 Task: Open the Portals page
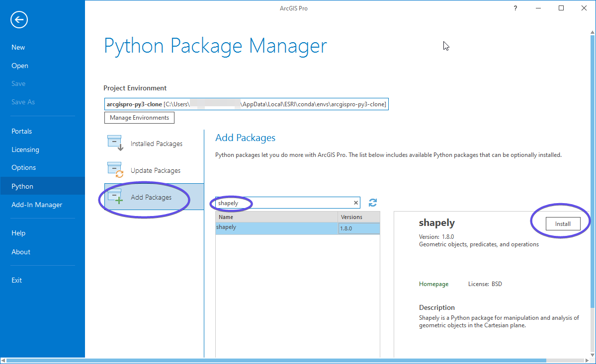(22, 131)
